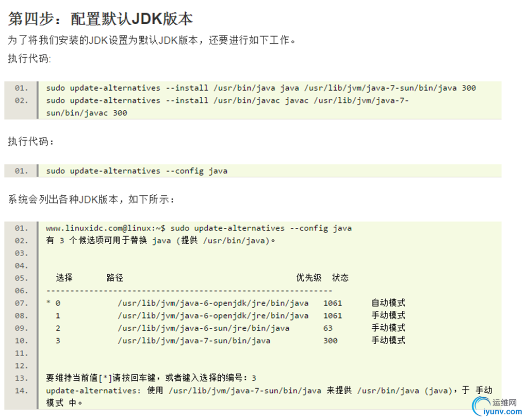The image size is (525, 420).
Task: Select the command installing /usr/bin/java with priority 300
Action: click(x=261, y=88)
